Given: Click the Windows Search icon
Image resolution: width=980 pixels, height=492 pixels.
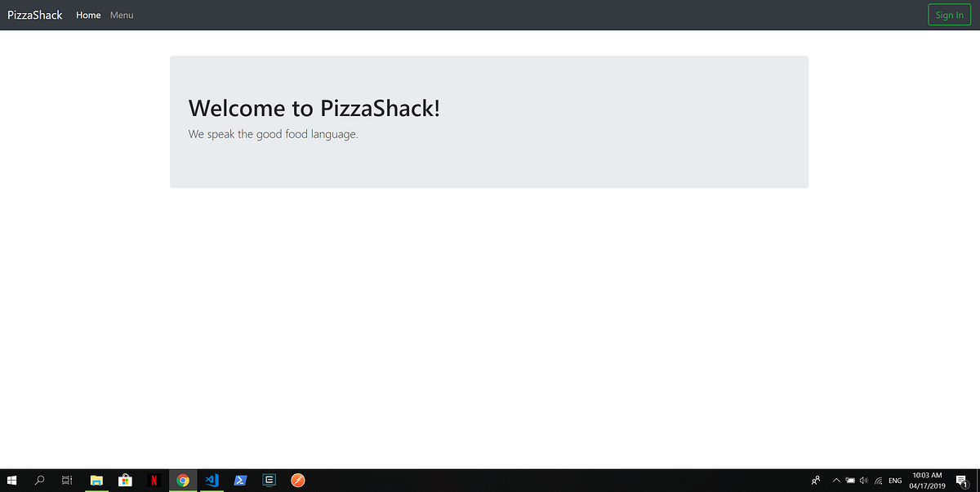Looking at the screenshot, I should coord(39,481).
